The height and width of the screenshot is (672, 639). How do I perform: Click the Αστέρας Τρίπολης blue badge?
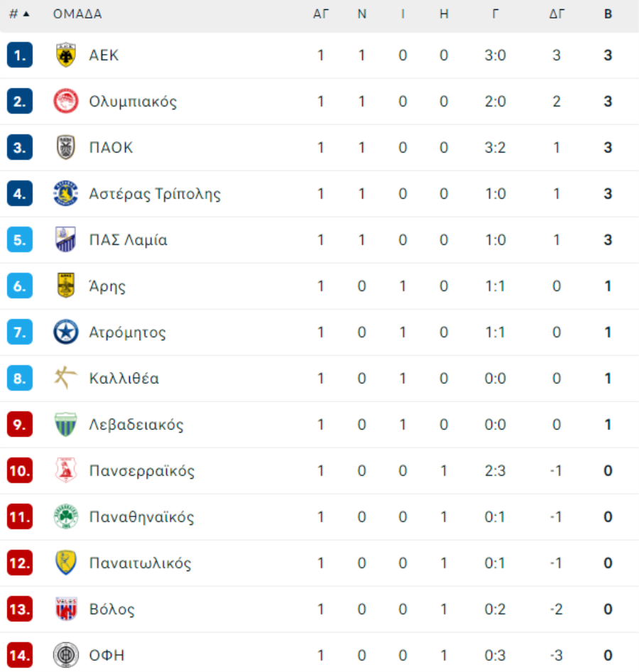[x=65, y=194]
